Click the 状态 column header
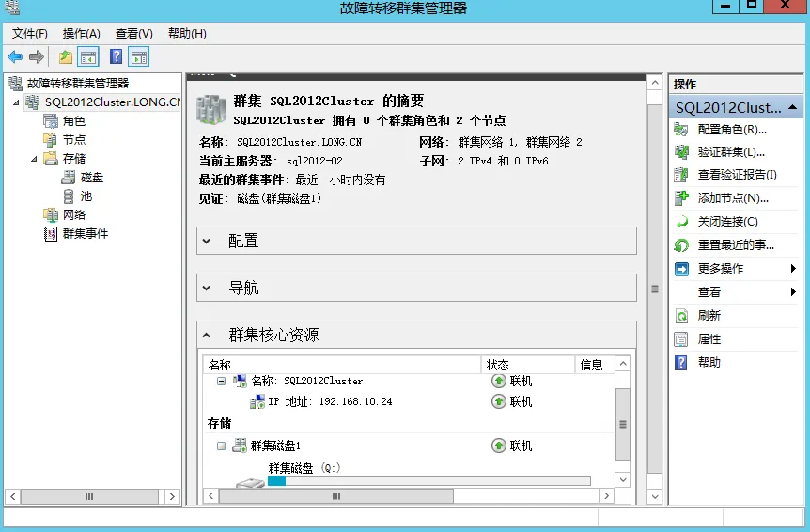810x532 pixels. (528, 365)
